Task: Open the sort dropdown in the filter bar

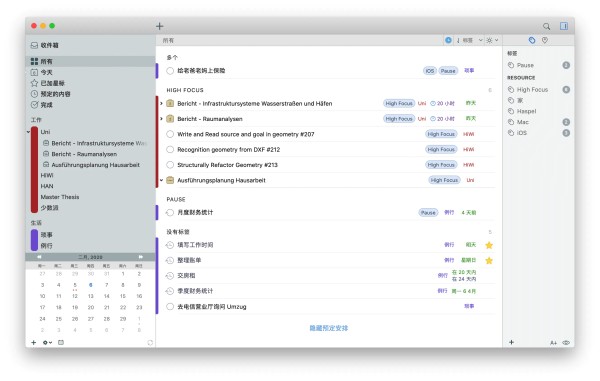Action: 469,40
